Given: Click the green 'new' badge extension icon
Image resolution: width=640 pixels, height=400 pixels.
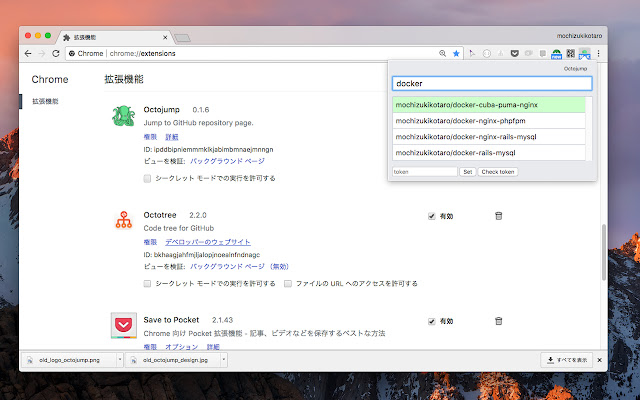Looking at the screenshot, I should click(556, 54).
